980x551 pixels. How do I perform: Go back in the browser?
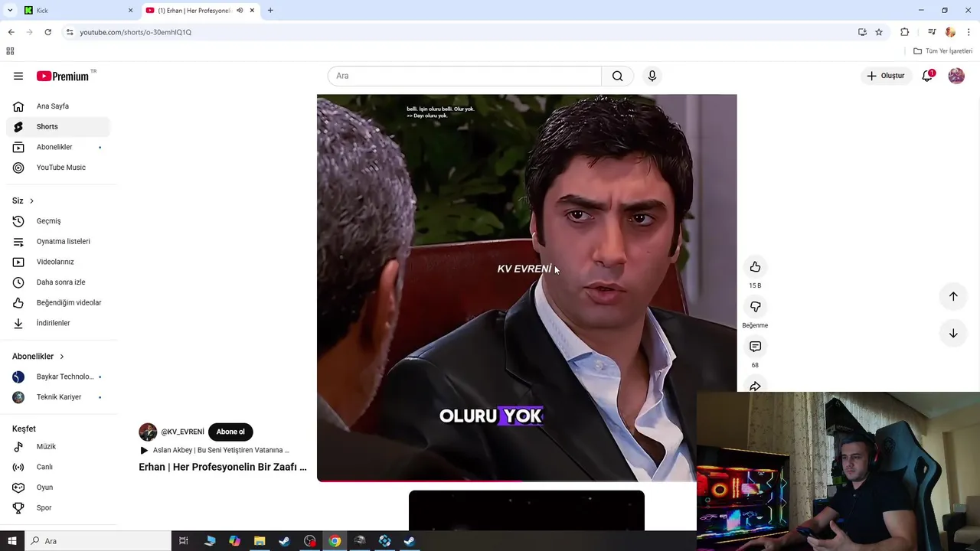pos(11,32)
